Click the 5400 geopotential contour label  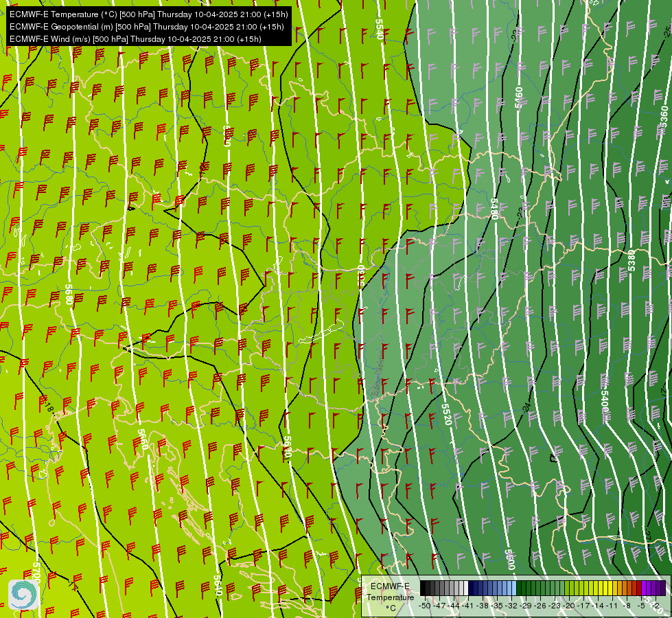(604, 400)
